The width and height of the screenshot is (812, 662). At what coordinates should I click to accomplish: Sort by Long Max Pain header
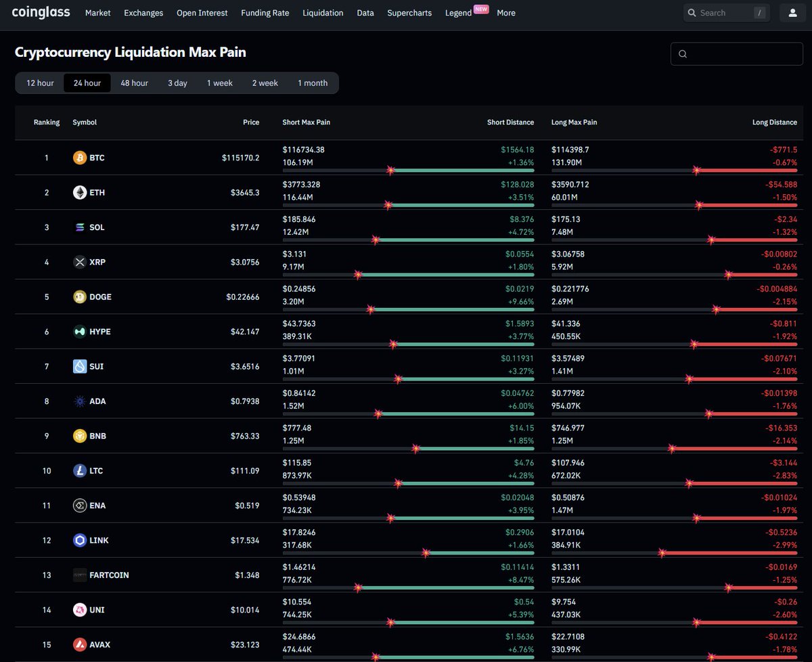pyautogui.click(x=574, y=123)
